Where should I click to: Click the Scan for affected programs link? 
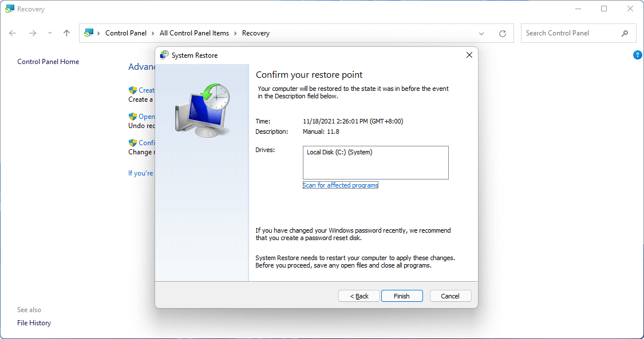point(341,185)
